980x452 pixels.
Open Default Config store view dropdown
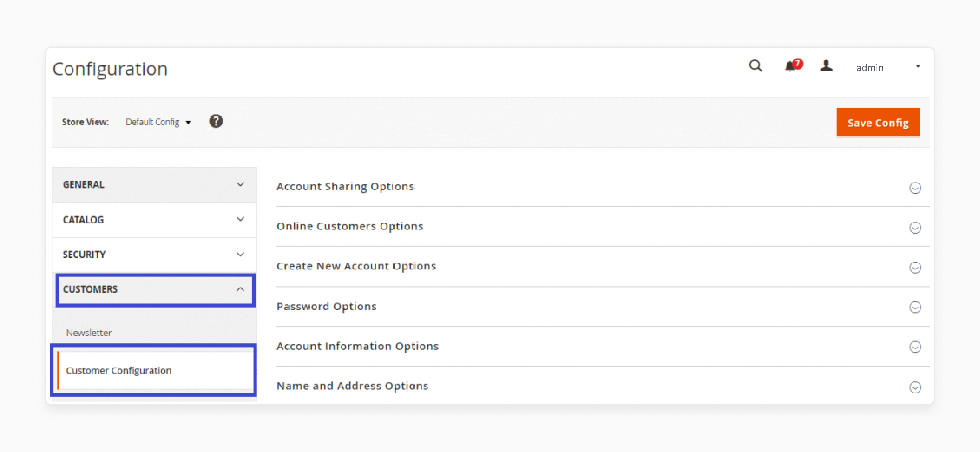tap(158, 122)
